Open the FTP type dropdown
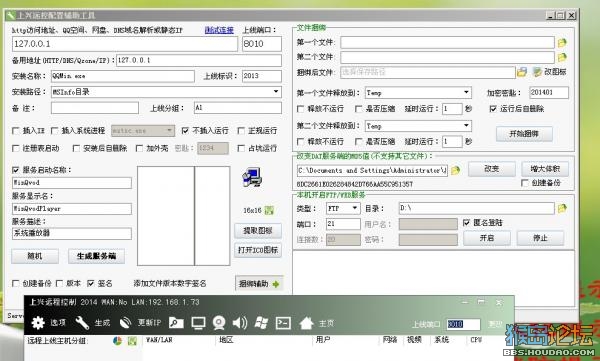The image size is (600, 361). pos(355,208)
